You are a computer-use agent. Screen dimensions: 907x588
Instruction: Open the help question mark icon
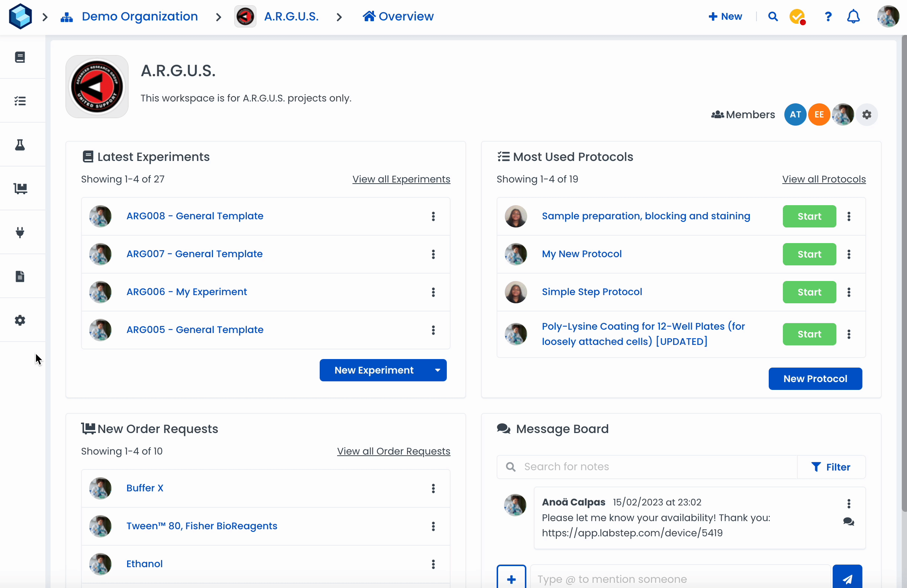828,16
